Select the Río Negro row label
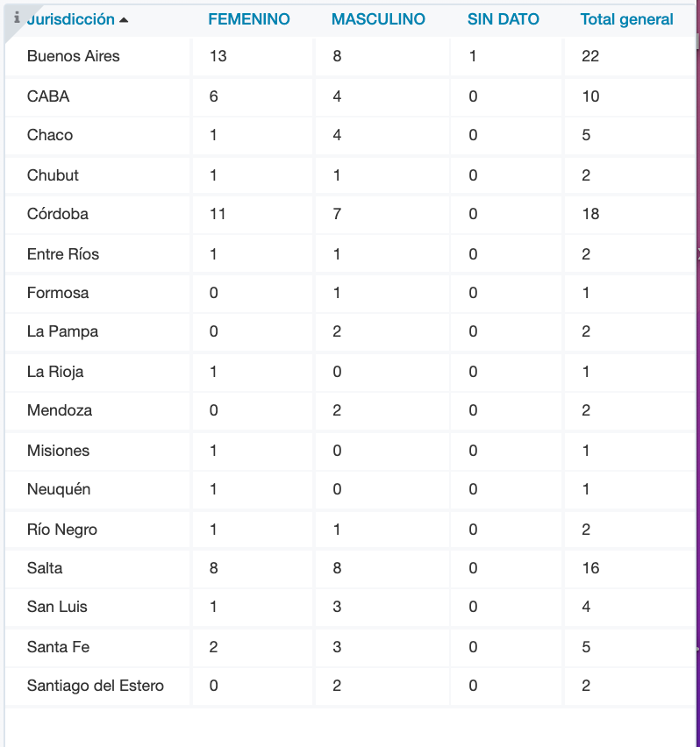 (x=62, y=530)
